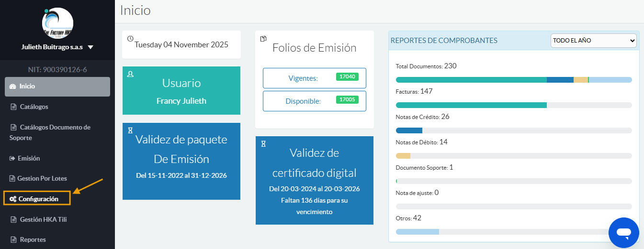
Task: Open the Catálogos menu item
Action: 34,107
